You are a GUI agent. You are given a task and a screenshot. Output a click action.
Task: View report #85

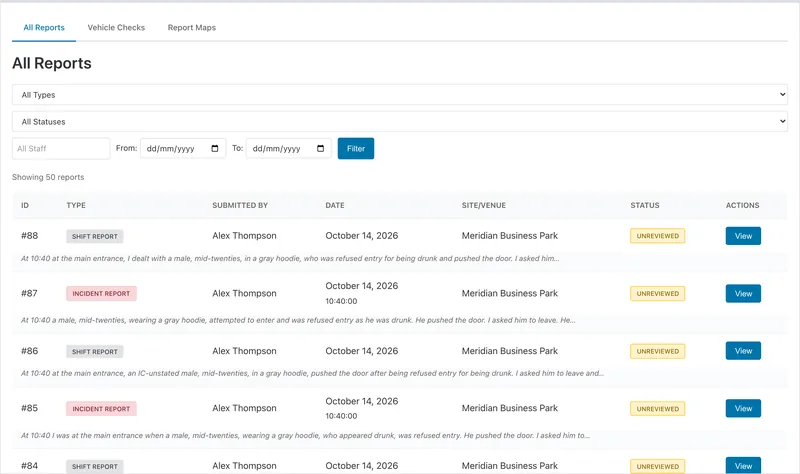743,408
